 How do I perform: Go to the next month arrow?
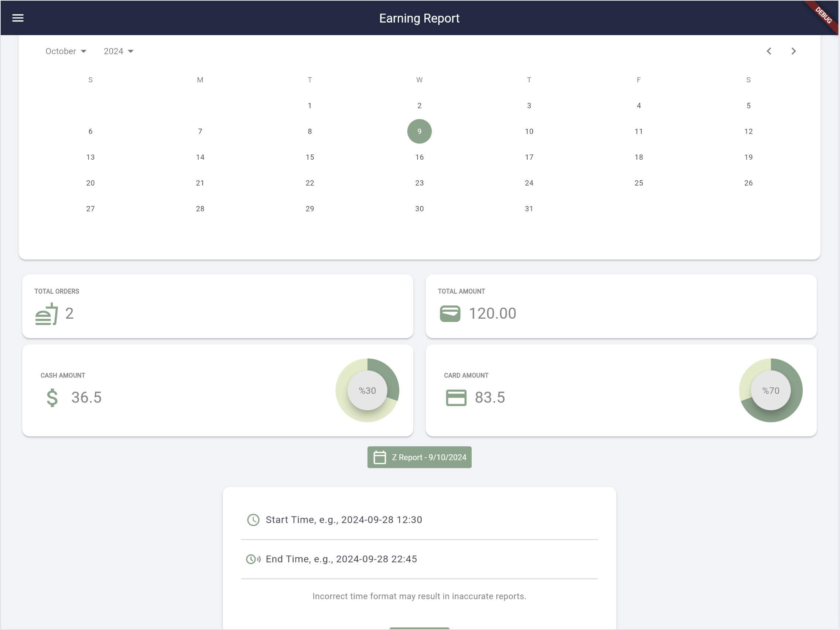793,51
